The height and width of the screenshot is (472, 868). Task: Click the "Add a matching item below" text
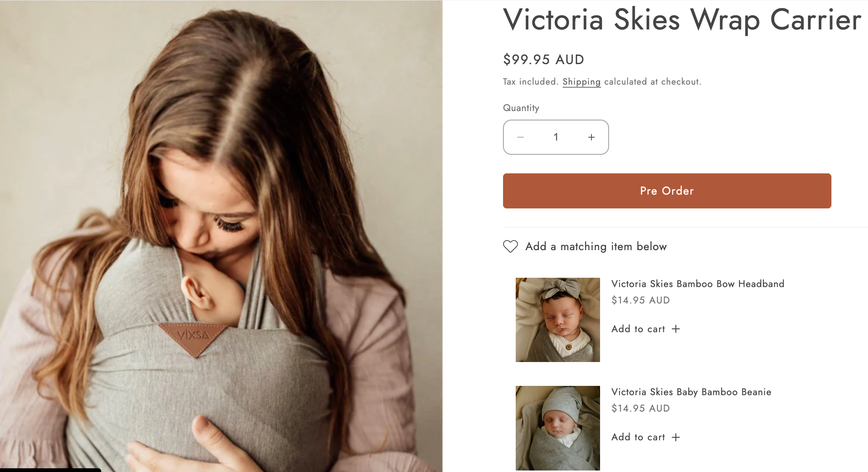596,246
